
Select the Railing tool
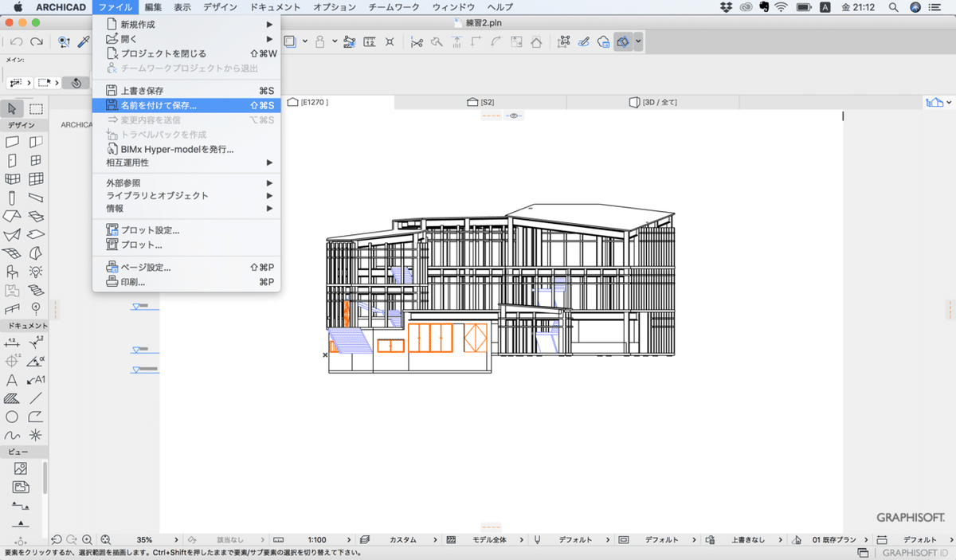[x=12, y=308]
